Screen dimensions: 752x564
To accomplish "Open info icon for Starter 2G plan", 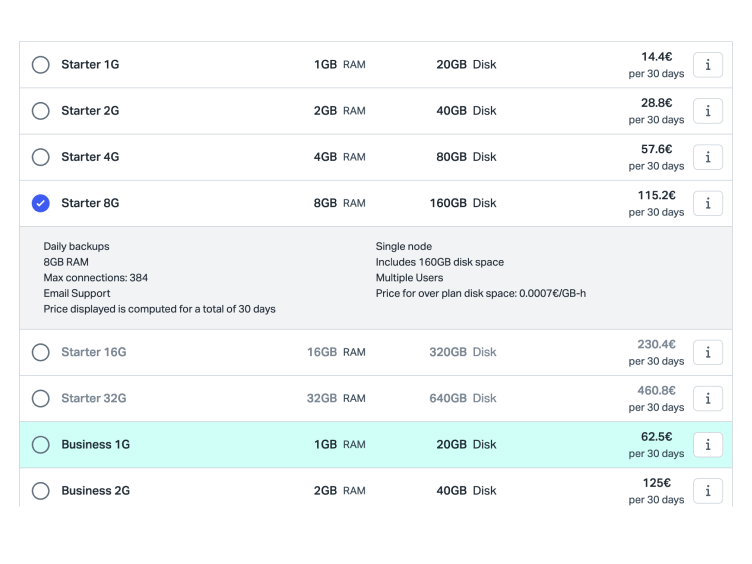I will point(707,111).
